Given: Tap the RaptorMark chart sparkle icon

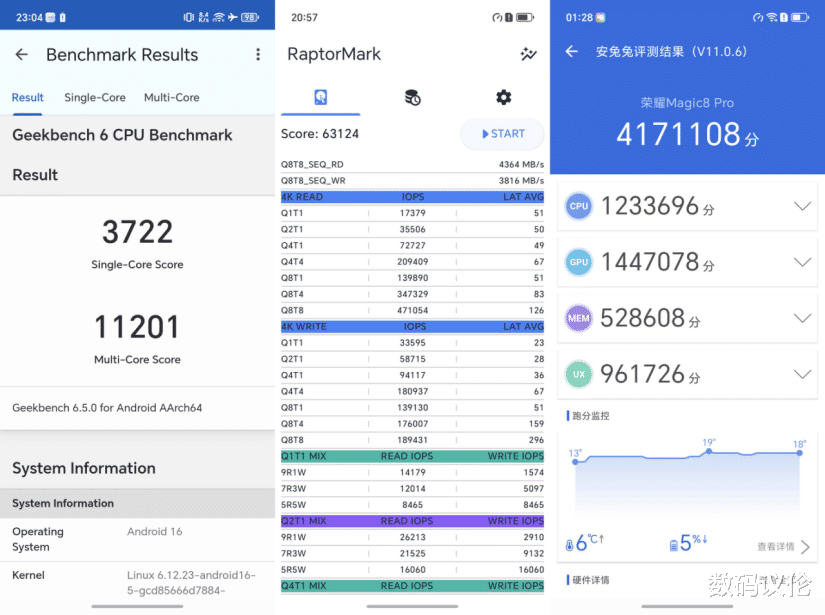Looking at the screenshot, I should (528, 54).
